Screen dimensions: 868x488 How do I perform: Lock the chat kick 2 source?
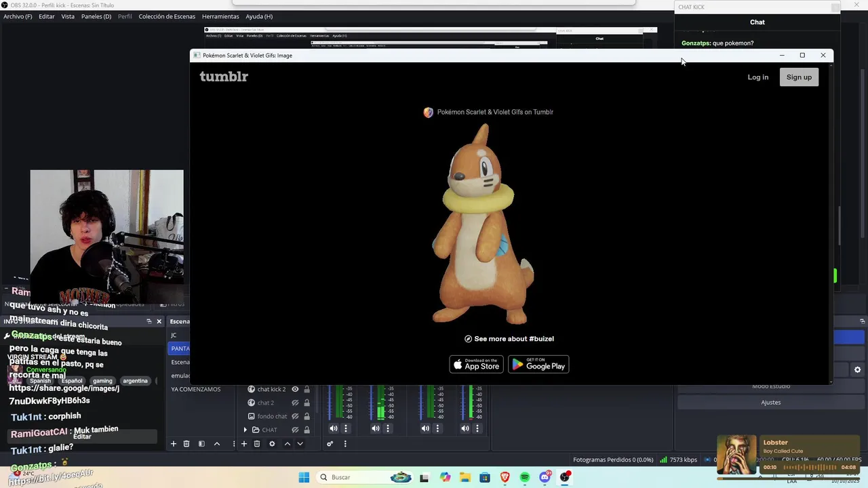307,389
